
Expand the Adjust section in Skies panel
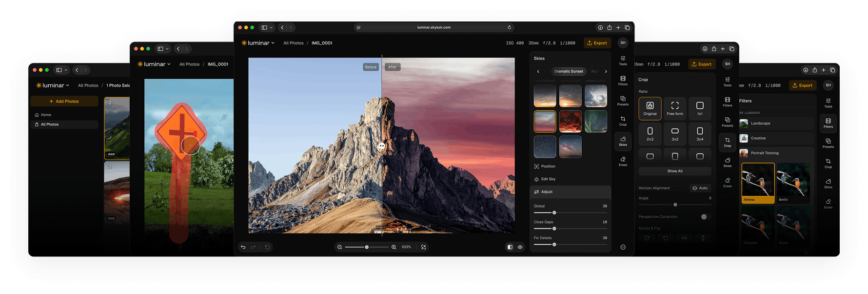click(x=571, y=192)
